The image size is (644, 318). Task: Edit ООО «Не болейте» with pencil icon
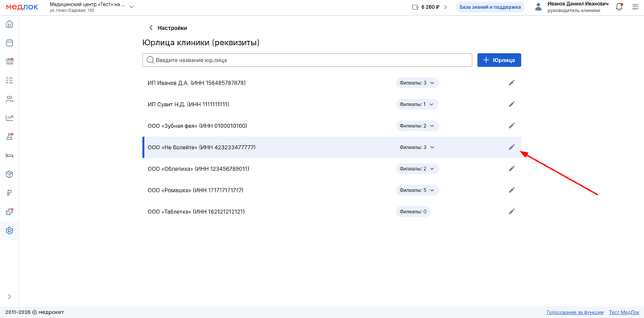tap(511, 147)
